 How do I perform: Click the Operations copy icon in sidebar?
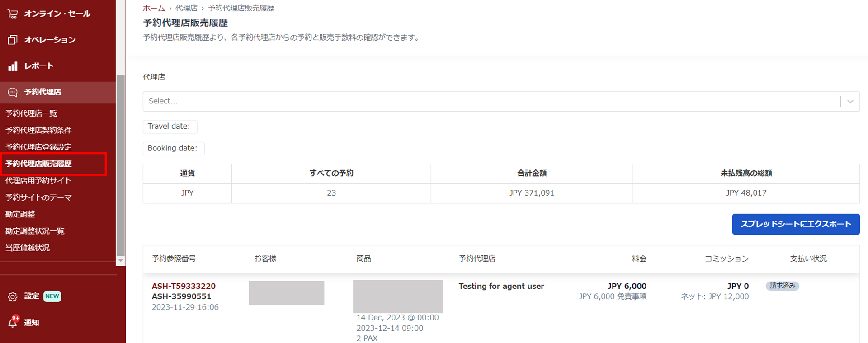[13, 40]
